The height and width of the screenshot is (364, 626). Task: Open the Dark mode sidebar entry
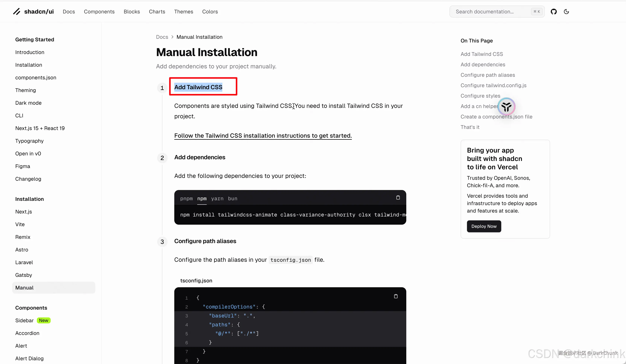click(x=28, y=103)
